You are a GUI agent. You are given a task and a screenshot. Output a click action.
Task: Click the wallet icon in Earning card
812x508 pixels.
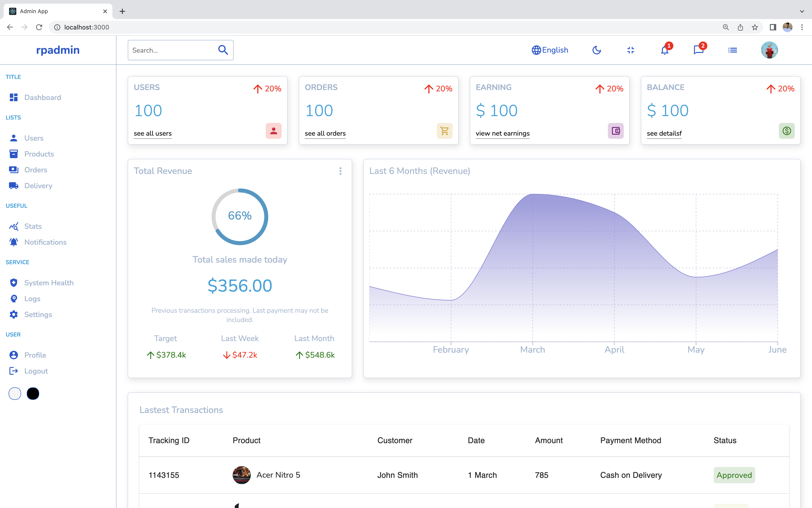[616, 131]
